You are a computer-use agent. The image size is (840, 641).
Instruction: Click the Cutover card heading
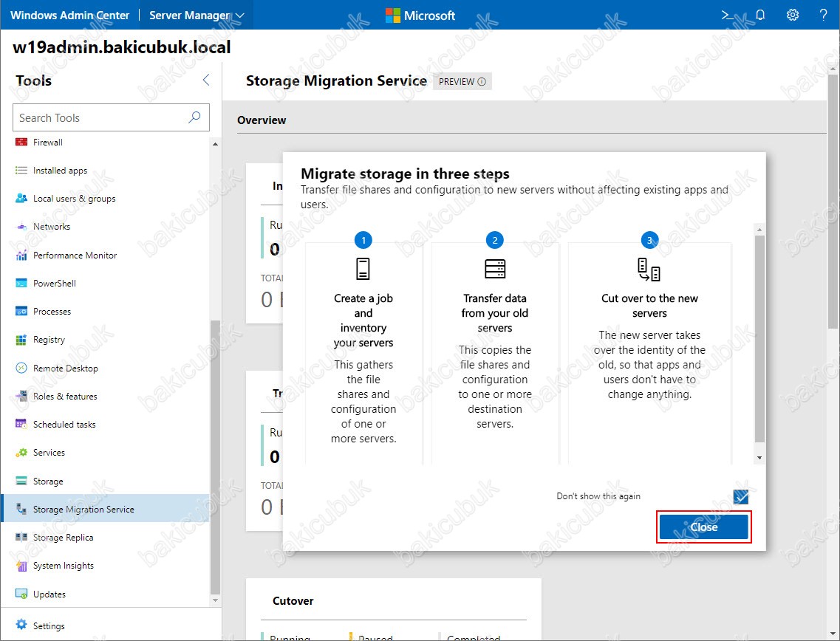(x=293, y=601)
